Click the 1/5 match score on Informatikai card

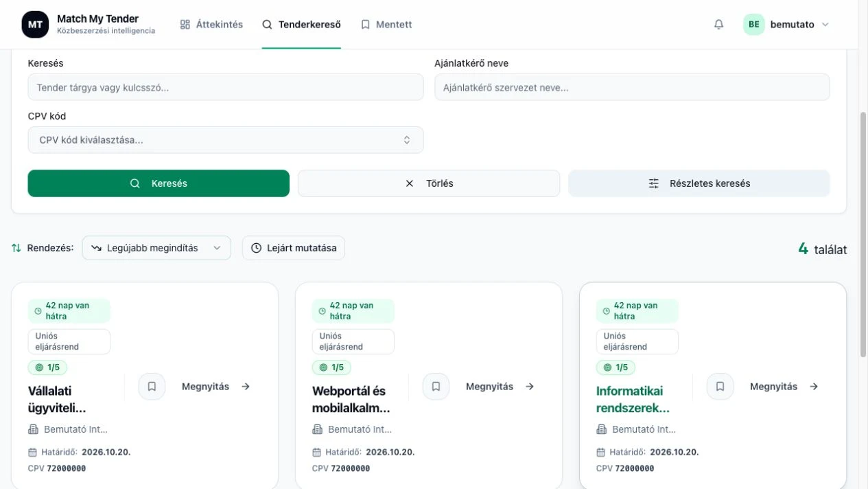(x=615, y=367)
